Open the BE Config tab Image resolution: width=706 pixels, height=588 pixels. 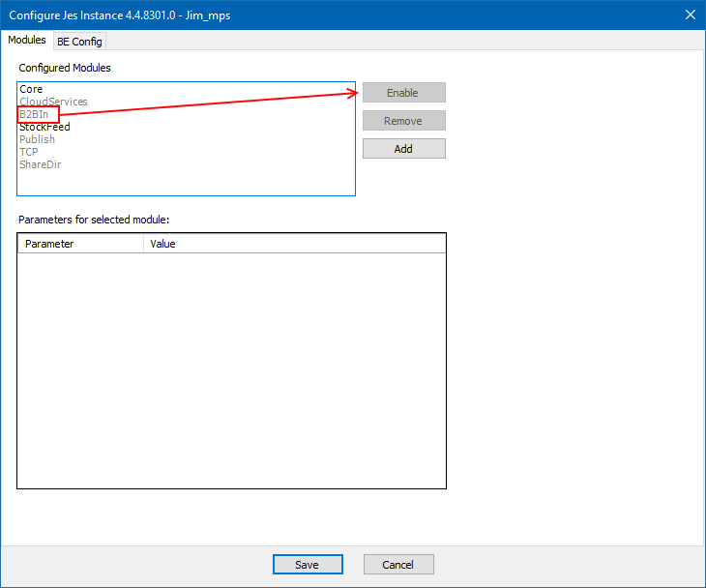(79, 42)
